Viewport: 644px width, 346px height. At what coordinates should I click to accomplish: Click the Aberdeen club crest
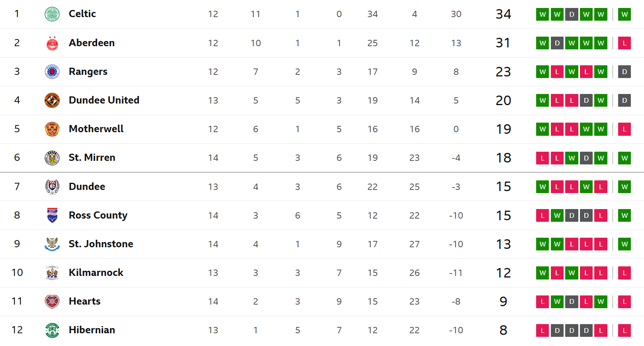click(52, 43)
